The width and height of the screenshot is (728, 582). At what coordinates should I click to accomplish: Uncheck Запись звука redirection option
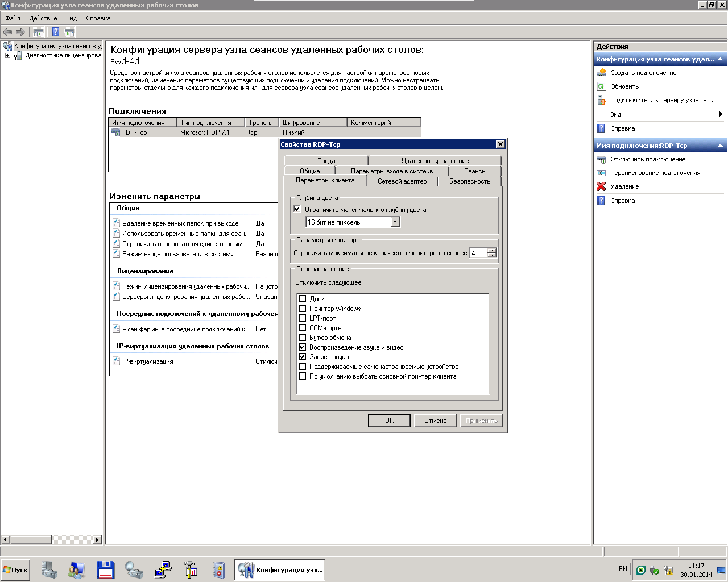click(303, 357)
